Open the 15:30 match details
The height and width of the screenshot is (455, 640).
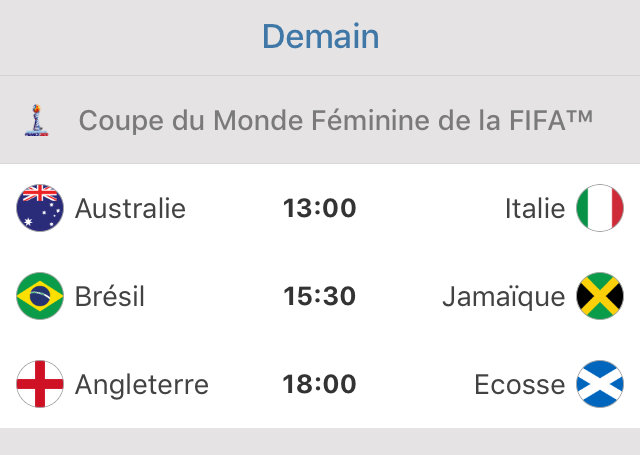coord(320,296)
